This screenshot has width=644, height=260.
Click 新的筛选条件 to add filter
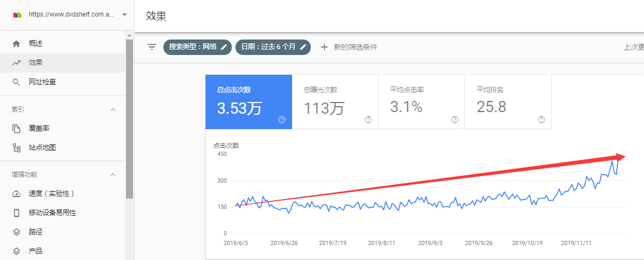[x=355, y=47]
